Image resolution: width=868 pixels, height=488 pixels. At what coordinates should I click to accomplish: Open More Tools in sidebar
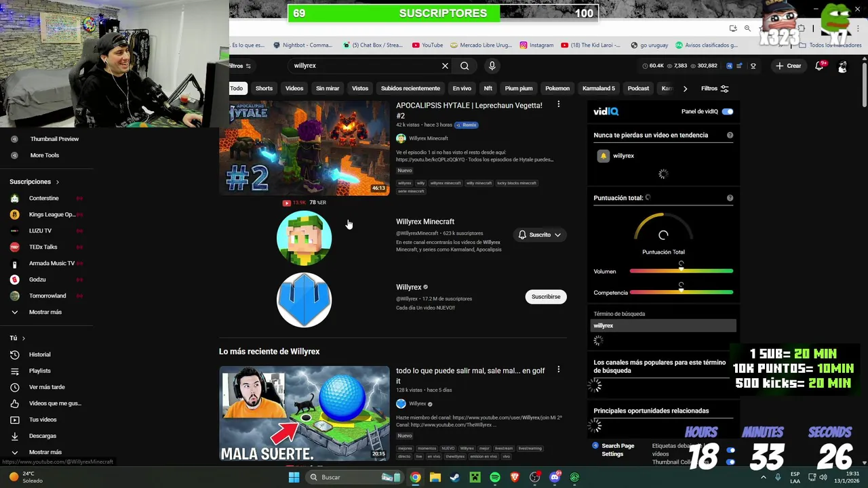[46, 155]
